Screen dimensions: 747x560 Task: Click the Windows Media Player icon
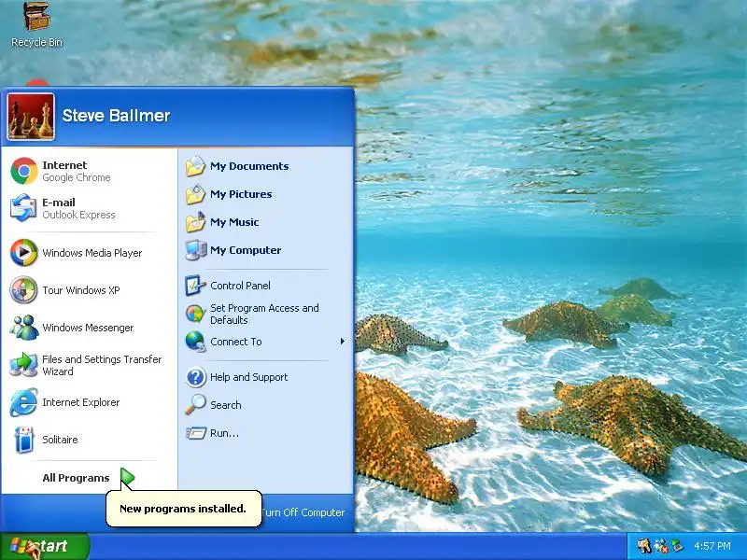(x=24, y=253)
